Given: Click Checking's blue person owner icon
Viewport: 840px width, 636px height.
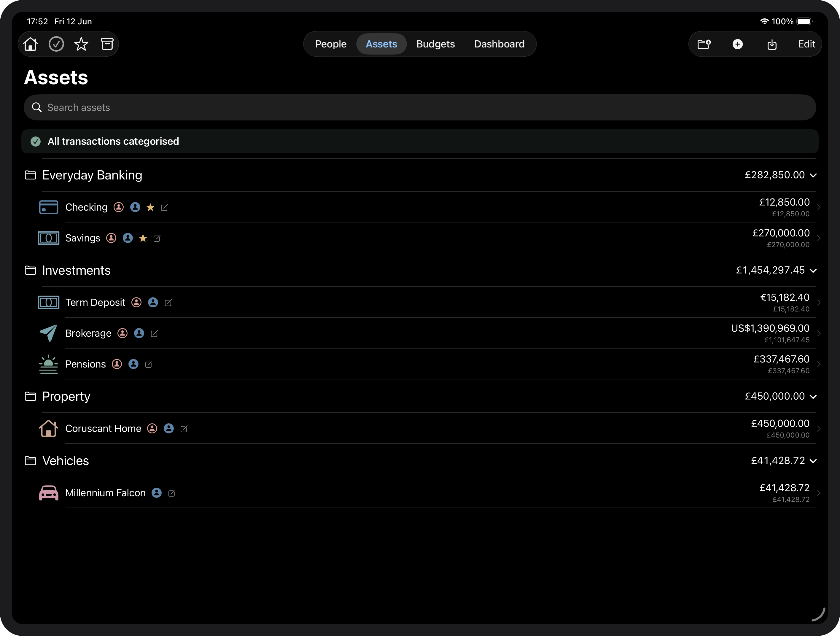Looking at the screenshot, I should click(x=135, y=207).
